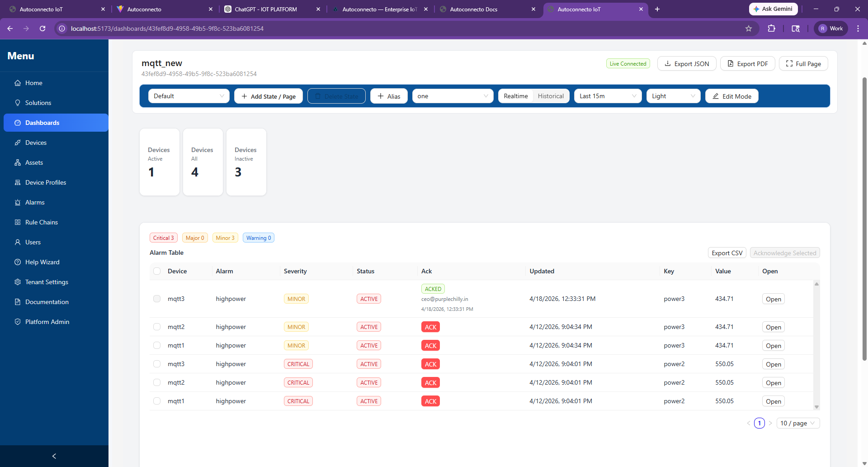Screen dimensions: 868x467
Task: Click Export PDF button
Action: [x=748, y=64]
